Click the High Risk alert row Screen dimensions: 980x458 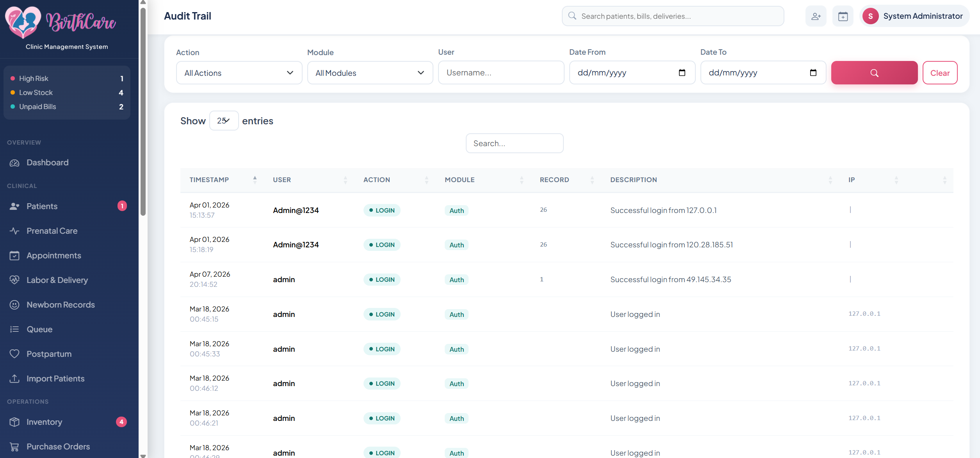tap(67, 79)
